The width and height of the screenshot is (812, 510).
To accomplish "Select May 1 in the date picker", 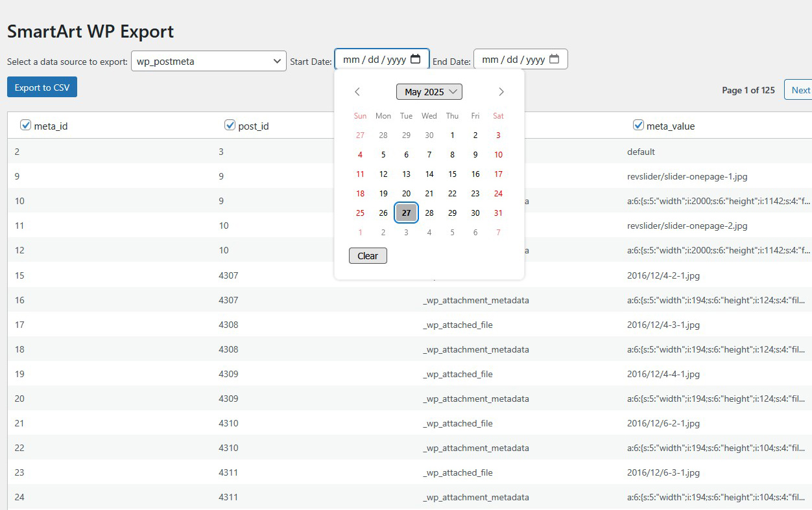I will 452,135.
